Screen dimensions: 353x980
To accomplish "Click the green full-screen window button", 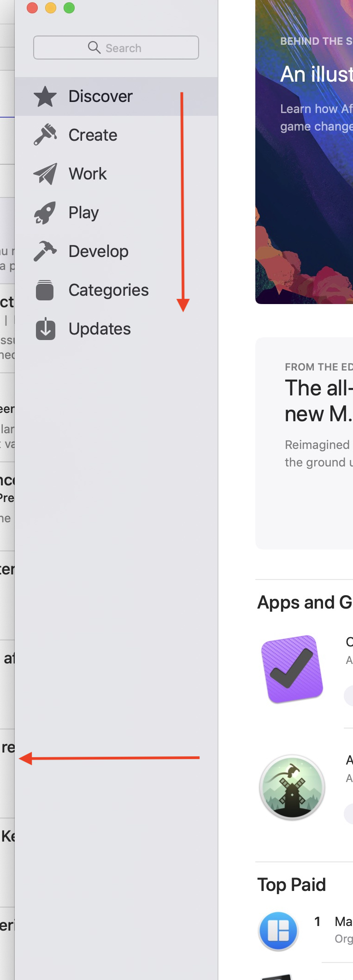I will tap(69, 8).
